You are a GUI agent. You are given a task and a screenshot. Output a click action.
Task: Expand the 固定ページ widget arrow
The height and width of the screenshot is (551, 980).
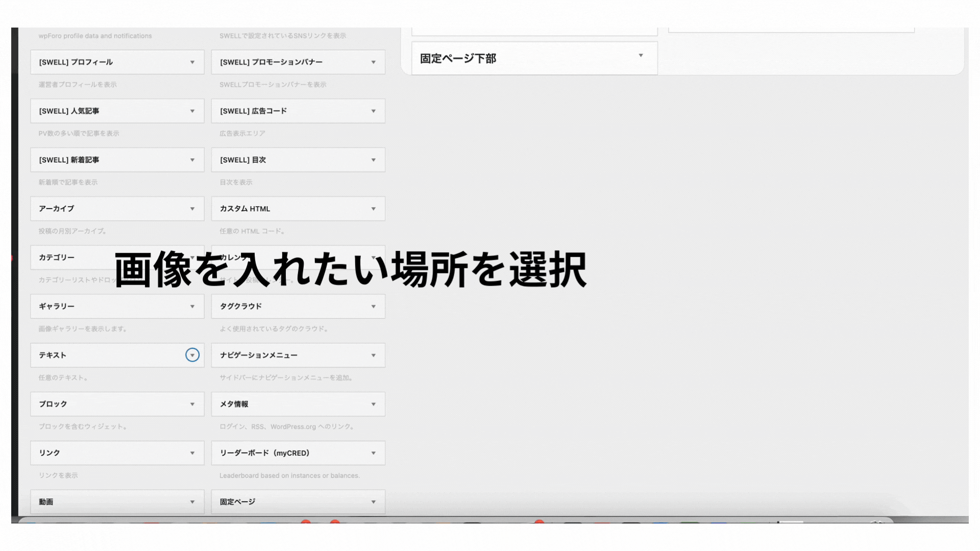tap(374, 502)
